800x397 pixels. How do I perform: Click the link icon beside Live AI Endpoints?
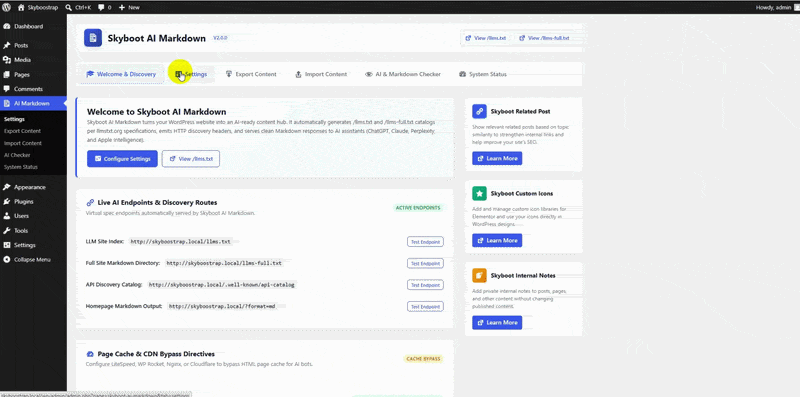pos(90,203)
